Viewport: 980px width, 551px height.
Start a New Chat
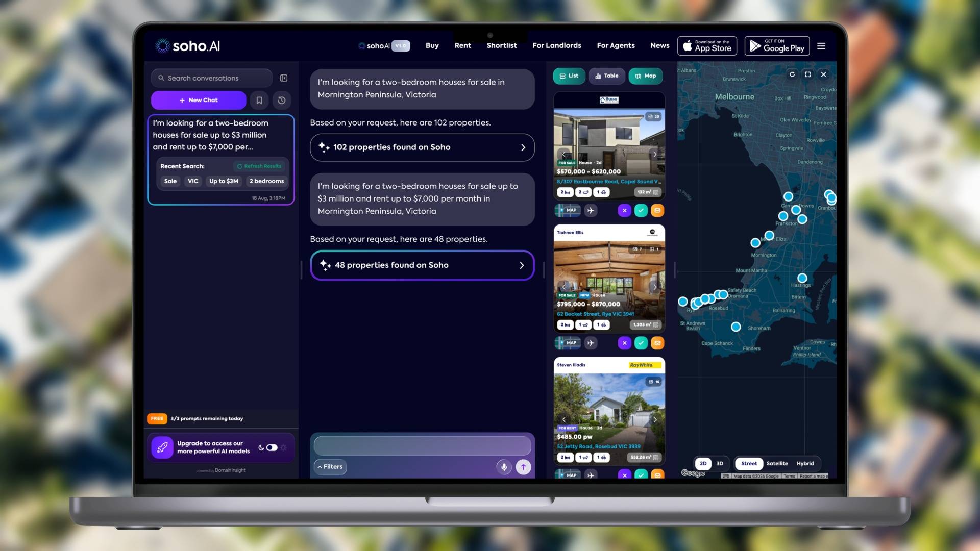[199, 101]
